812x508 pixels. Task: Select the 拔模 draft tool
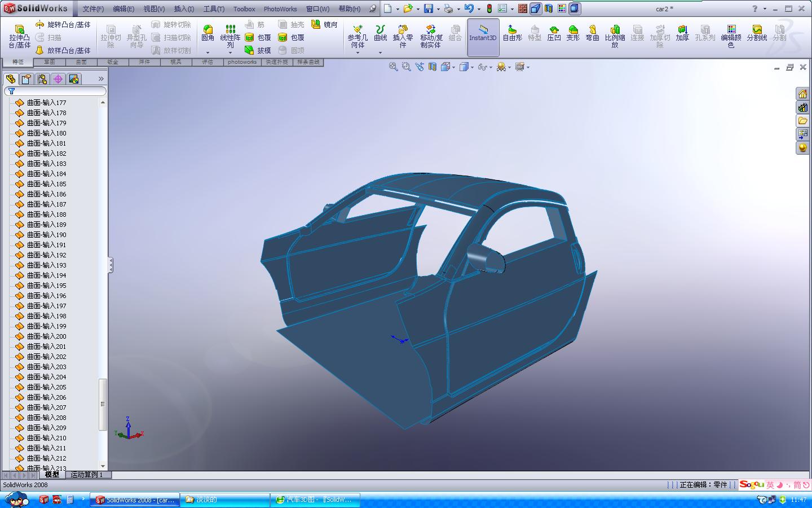[258, 50]
